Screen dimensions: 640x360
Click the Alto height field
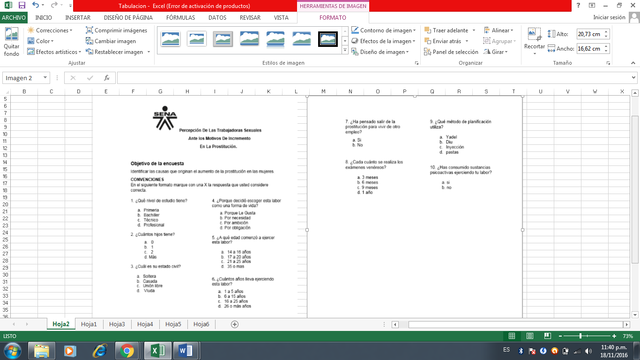click(x=589, y=34)
